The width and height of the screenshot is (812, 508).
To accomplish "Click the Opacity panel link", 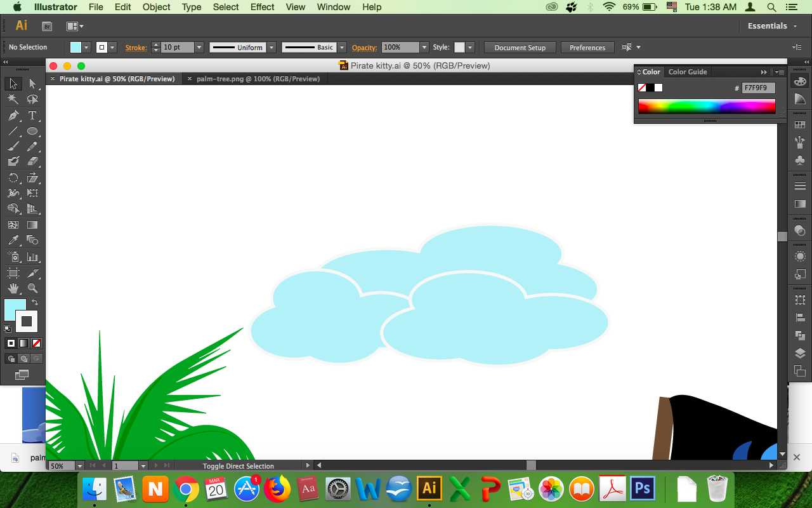I will click(x=365, y=48).
